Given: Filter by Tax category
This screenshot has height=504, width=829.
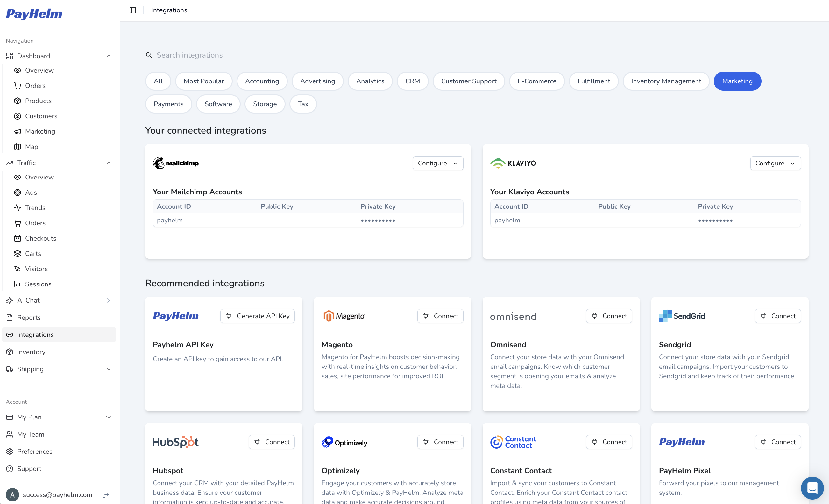Looking at the screenshot, I should (x=303, y=104).
